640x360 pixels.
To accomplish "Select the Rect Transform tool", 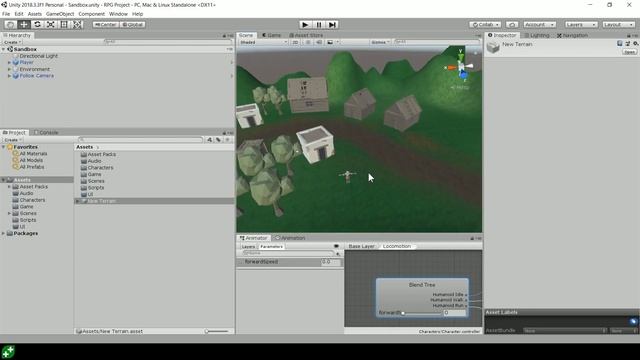I will 64,24.
